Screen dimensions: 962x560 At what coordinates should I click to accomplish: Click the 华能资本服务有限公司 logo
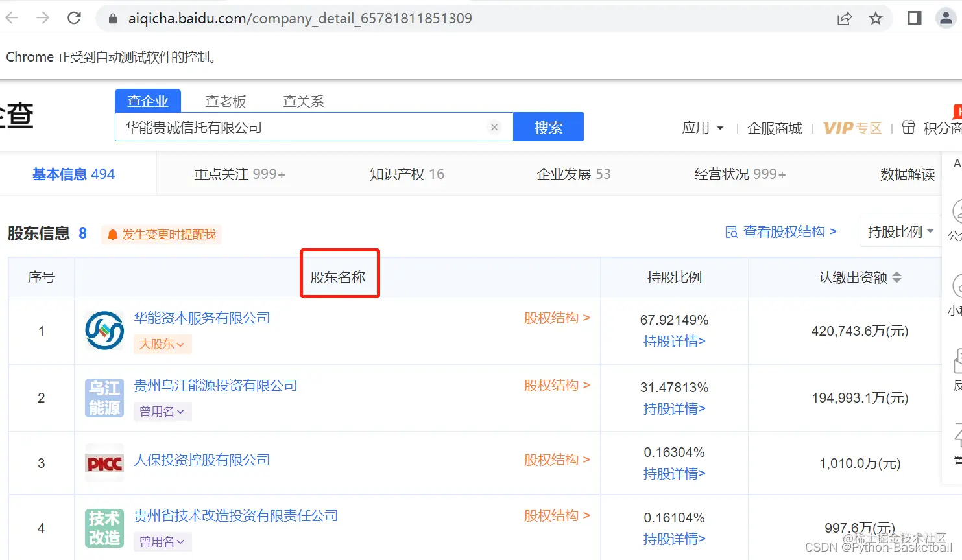(104, 331)
